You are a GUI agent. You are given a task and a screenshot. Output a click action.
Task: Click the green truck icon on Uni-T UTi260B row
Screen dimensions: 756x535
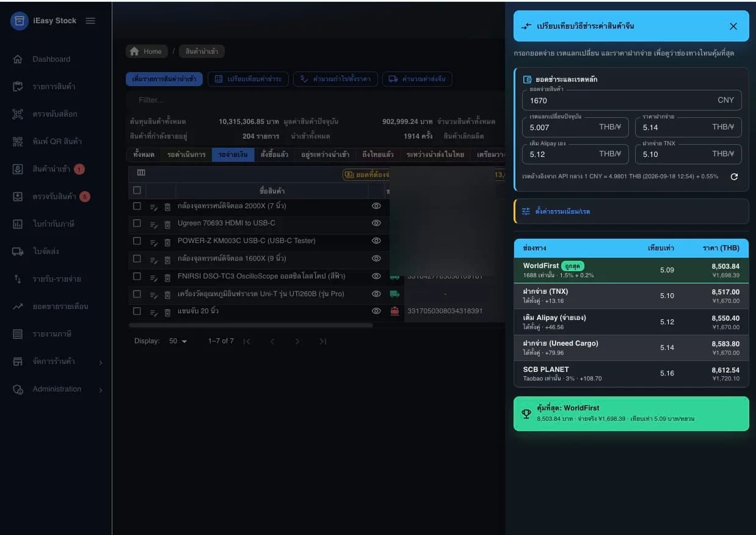[x=394, y=294]
